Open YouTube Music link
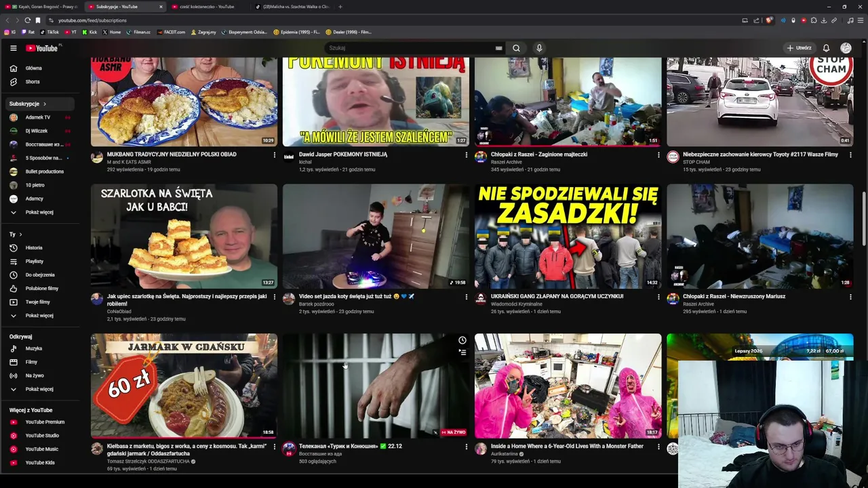Viewport: 868px width, 488px height. click(x=41, y=449)
